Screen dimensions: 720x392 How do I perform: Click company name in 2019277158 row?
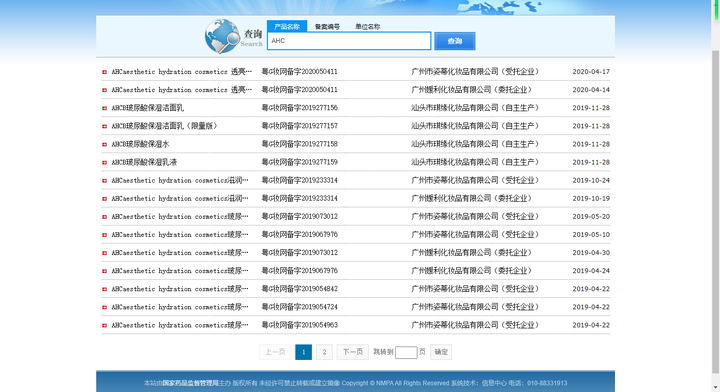pos(475,144)
